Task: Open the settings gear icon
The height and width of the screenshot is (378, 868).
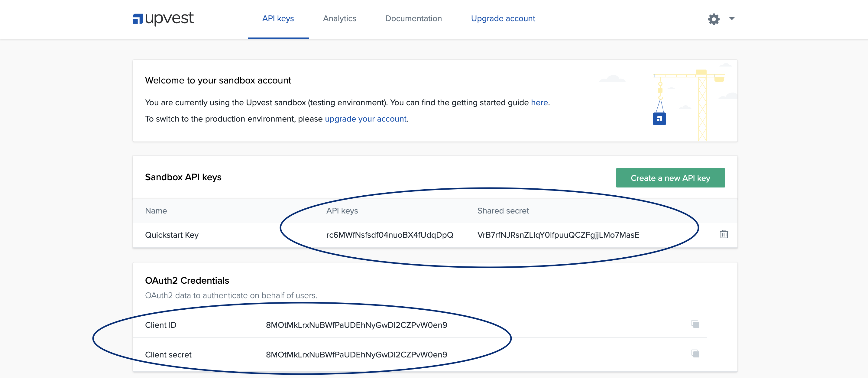Action: pos(714,19)
